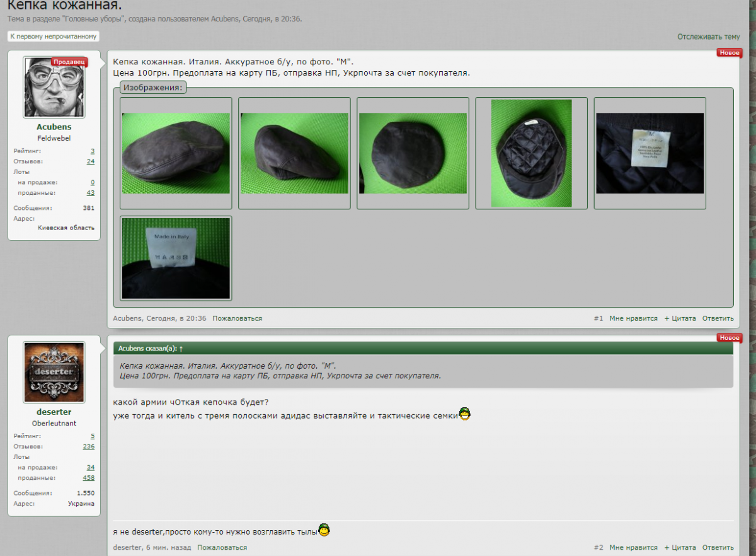Open Acubens sold lots count 43

[91, 193]
